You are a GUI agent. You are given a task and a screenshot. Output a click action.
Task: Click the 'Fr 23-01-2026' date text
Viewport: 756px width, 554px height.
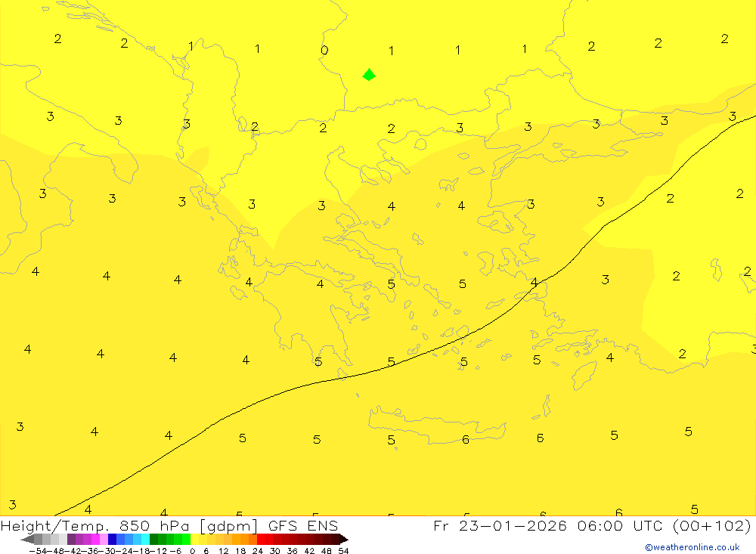500,525
